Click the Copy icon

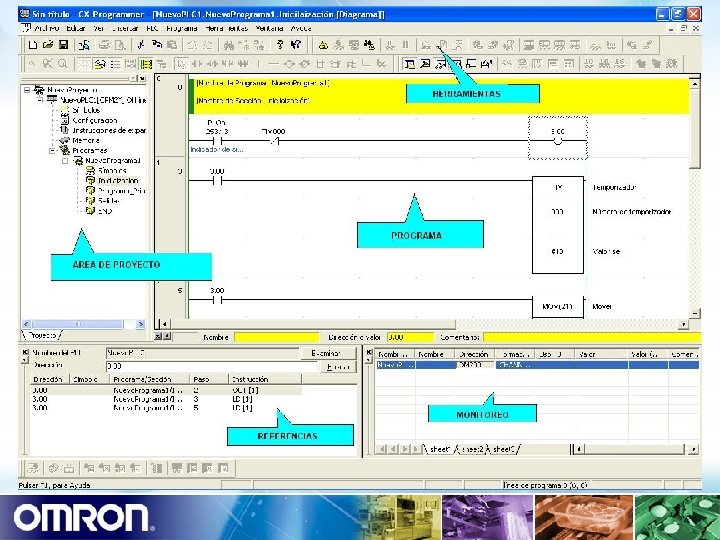pos(157,45)
